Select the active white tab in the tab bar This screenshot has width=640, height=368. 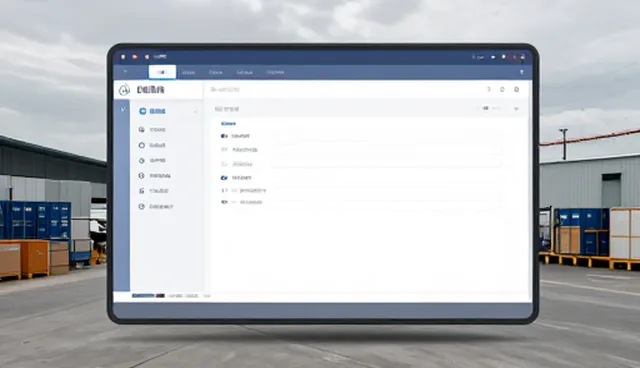[162, 72]
